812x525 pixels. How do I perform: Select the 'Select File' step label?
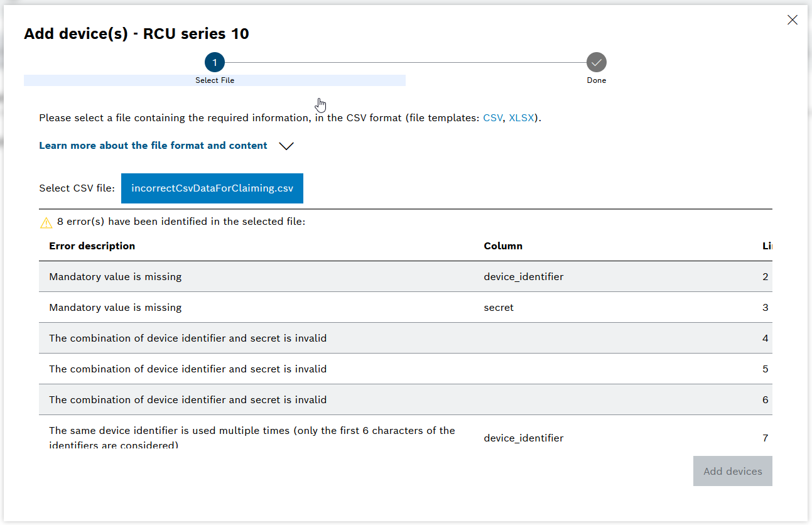[215, 80]
